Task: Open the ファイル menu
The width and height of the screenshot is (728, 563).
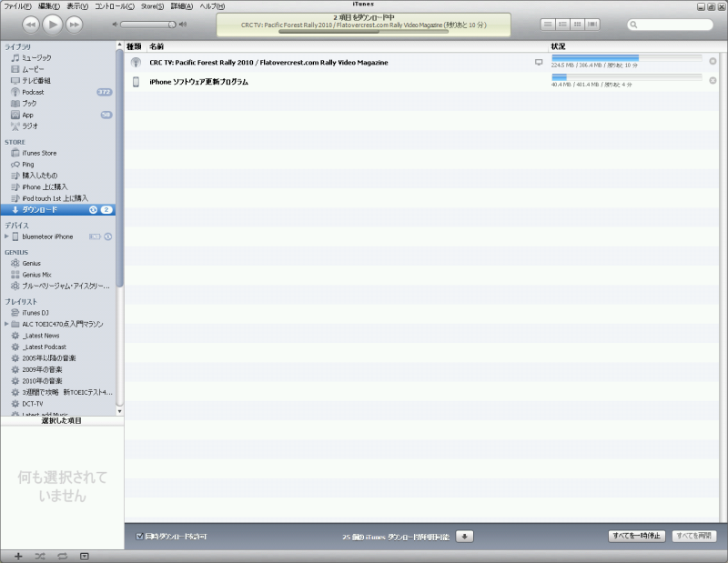Action: [17, 6]
